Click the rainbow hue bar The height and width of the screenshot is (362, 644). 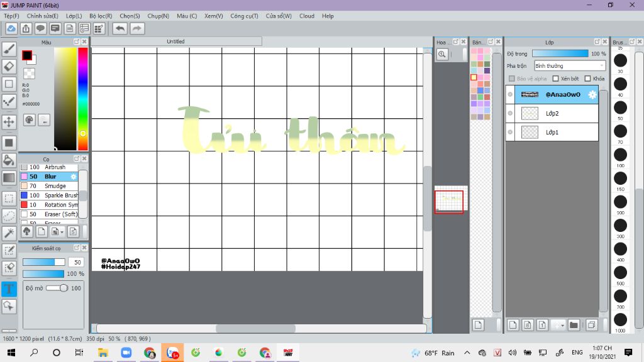pos(83,99)
